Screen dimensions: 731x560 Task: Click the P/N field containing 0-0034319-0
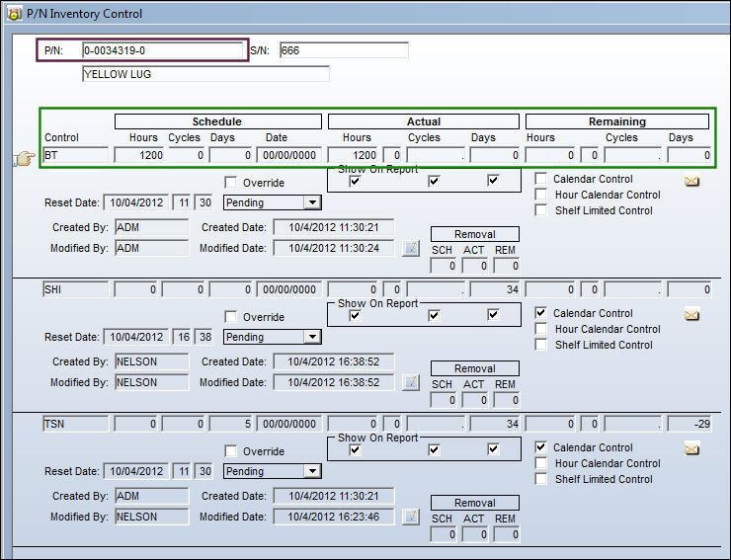pos(163,50)
